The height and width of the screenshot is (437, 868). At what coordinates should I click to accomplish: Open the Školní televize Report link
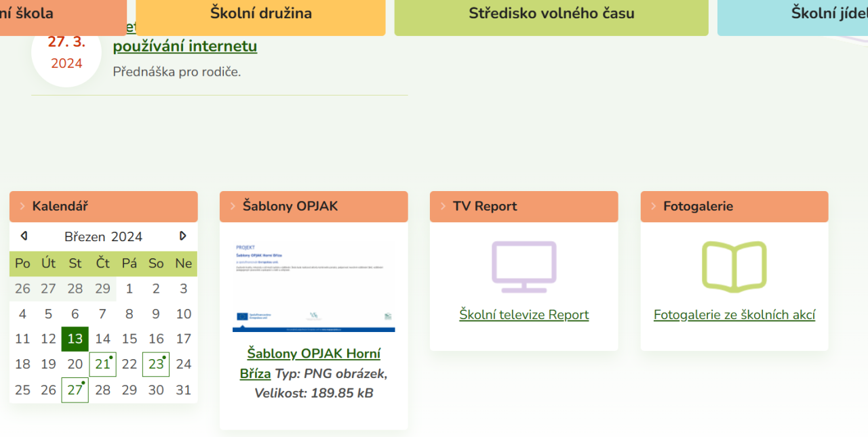pos(524,315)
